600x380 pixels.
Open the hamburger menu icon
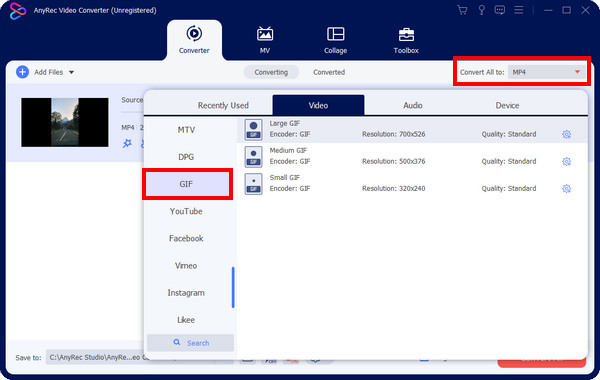tap(518, 10)
